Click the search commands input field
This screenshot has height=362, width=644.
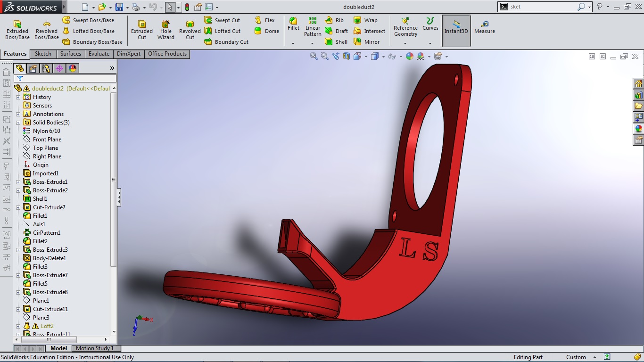pyautogui.click(x=542, y=7)
